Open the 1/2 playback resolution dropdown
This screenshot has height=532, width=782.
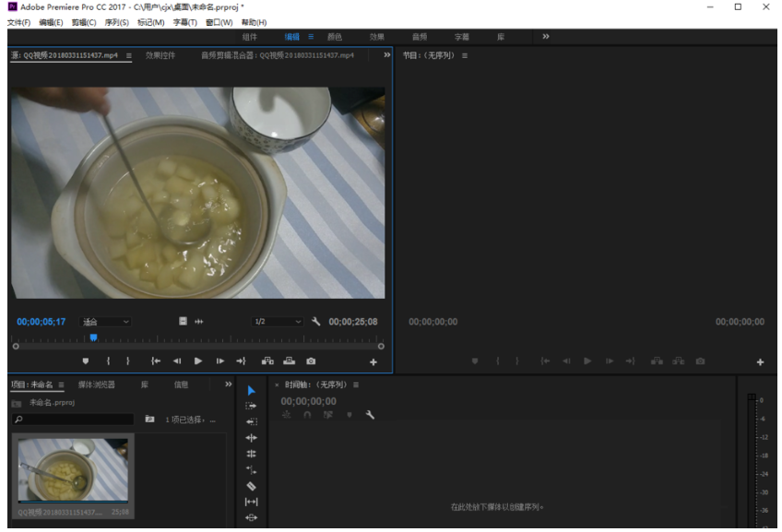[277, 321]
